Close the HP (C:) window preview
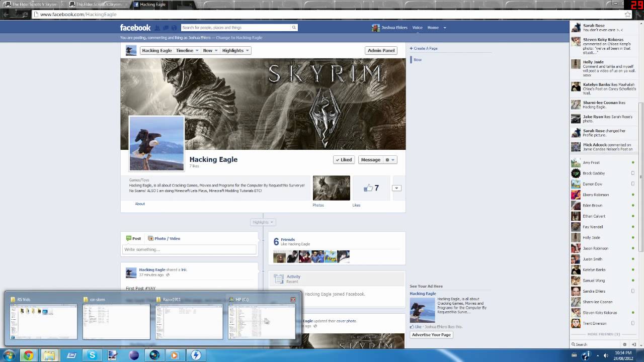Image resolution: width=644 pixels, height=362 pixels. click(x=293, y=300)
